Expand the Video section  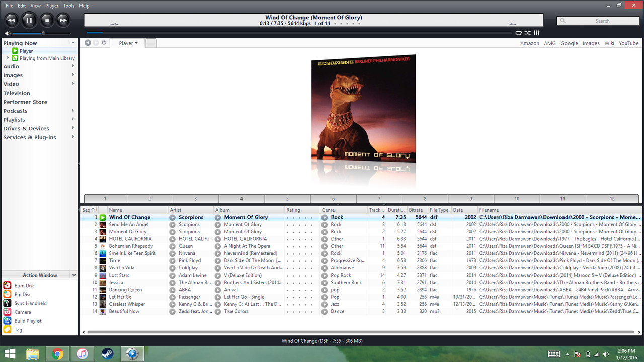[x=73, y=84]
